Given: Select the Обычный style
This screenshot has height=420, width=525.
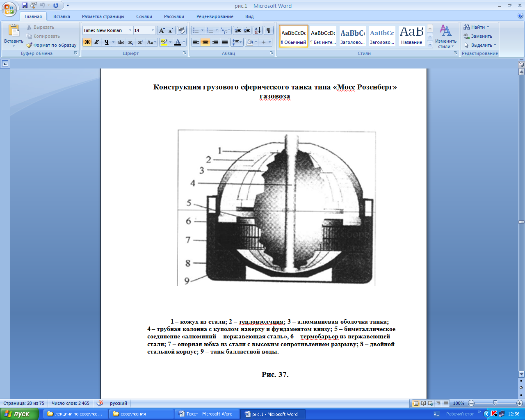Looking at the screenshot, I should point(294,36).
